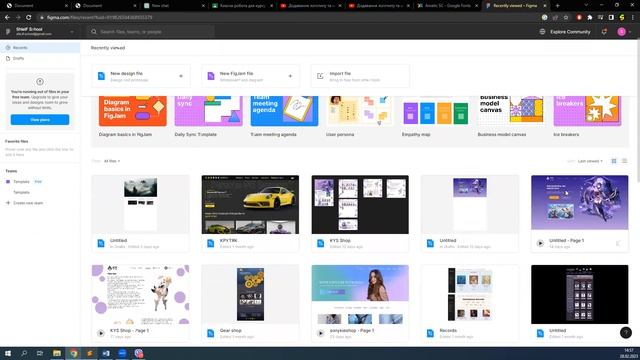This screenshot has height=360, width=640.
Task: Open the KPYTЯK file with yellow car
Action: click(x=250, y=204)
